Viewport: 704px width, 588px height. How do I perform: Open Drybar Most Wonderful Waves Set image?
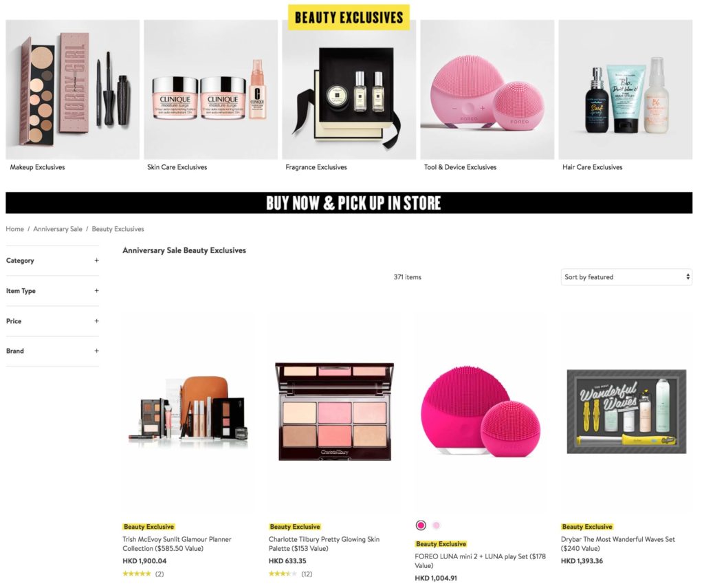point(627,411)
